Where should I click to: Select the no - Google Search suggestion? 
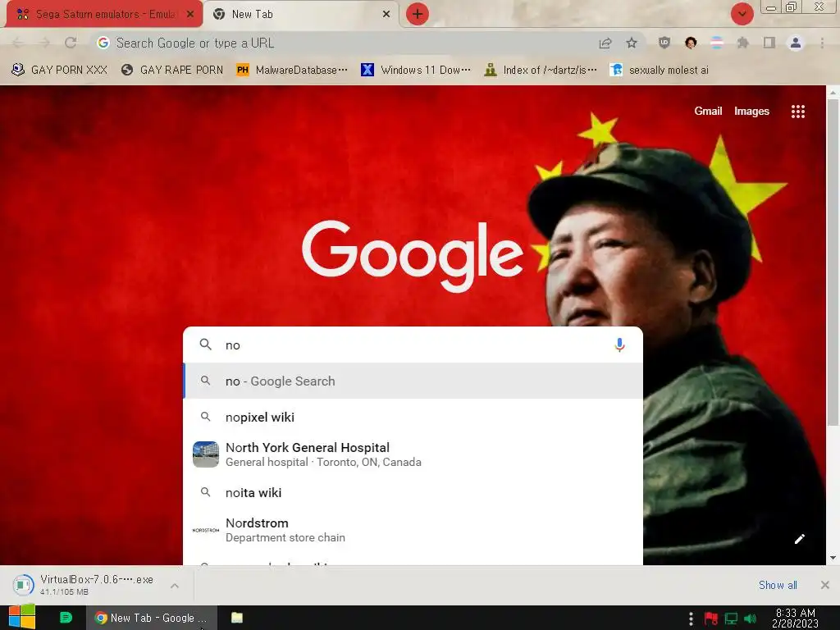coord(413,381)
